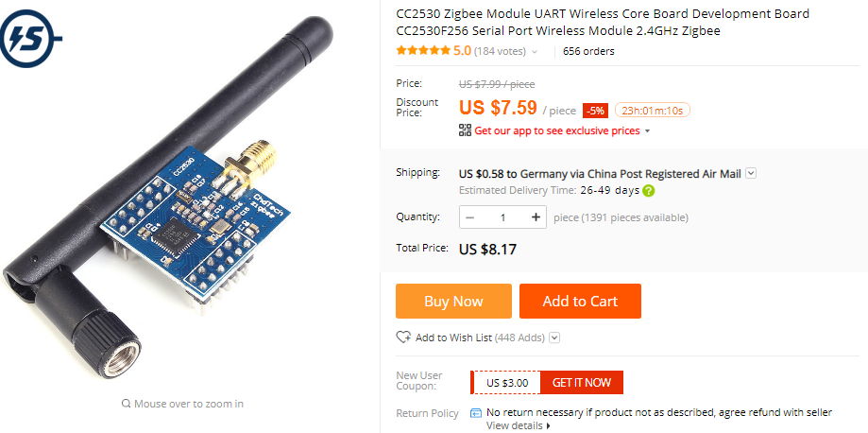Viewport: 868px width, 433px height.
Task: Click the green delivery time help icon
Action: coord(649,191)
